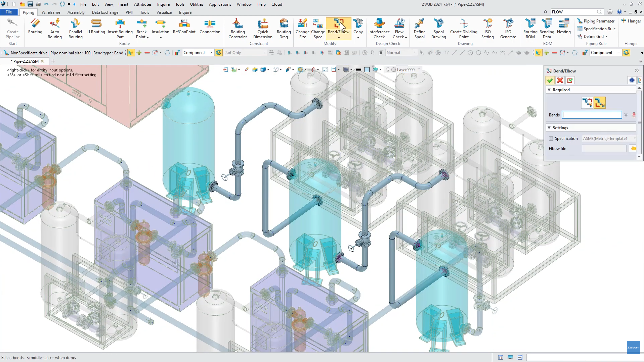Open the Routing BOM tool
Viewport: 644px width, 362px height.
530,29
